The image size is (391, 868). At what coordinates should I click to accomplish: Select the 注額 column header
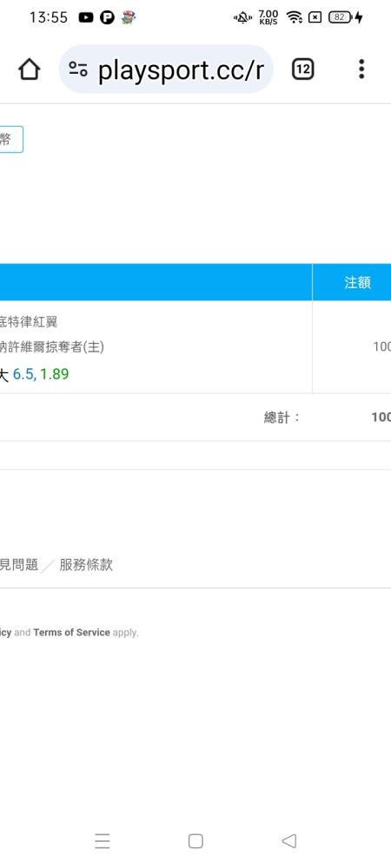[x=357, y=282]
